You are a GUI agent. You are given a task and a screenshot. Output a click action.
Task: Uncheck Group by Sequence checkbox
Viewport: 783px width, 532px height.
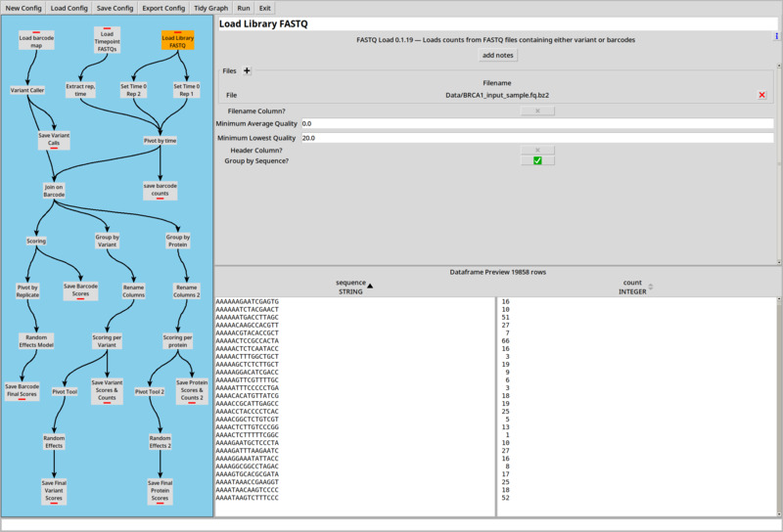pyautogui.click(x=537, y=160)
